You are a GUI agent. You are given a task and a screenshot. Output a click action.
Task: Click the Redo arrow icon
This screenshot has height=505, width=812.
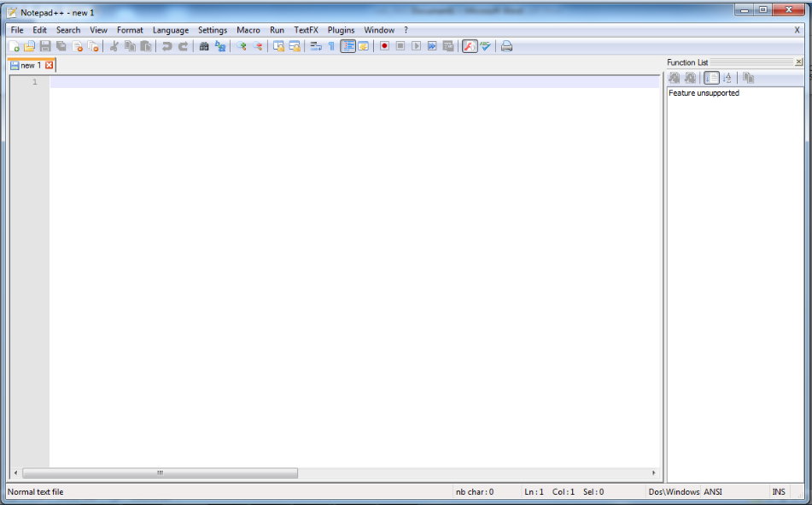pos(183,46)
